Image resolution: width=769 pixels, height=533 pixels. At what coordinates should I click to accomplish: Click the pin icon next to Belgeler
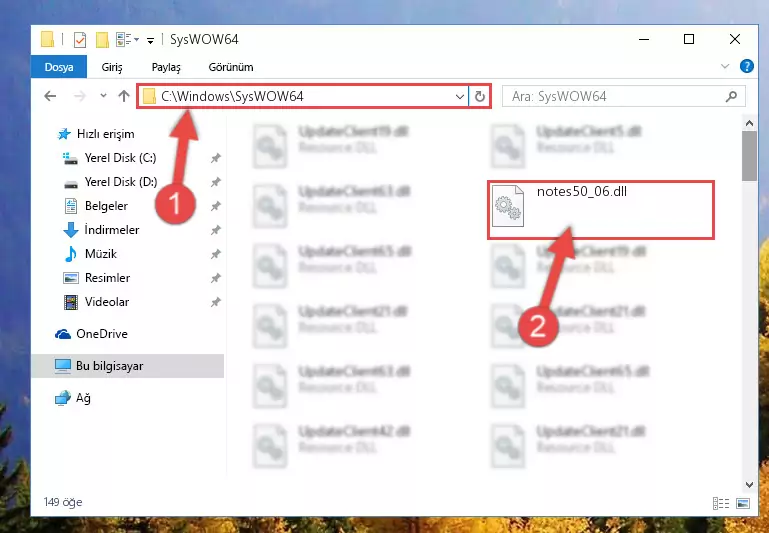215,206
